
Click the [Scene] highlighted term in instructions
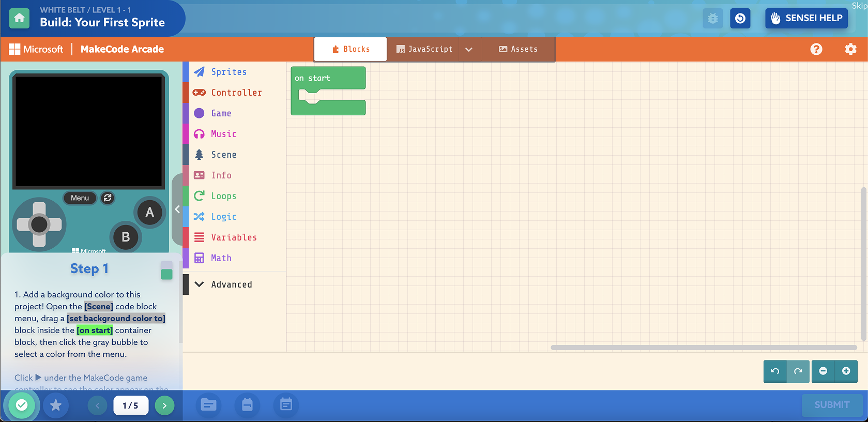tap(99, 306)
